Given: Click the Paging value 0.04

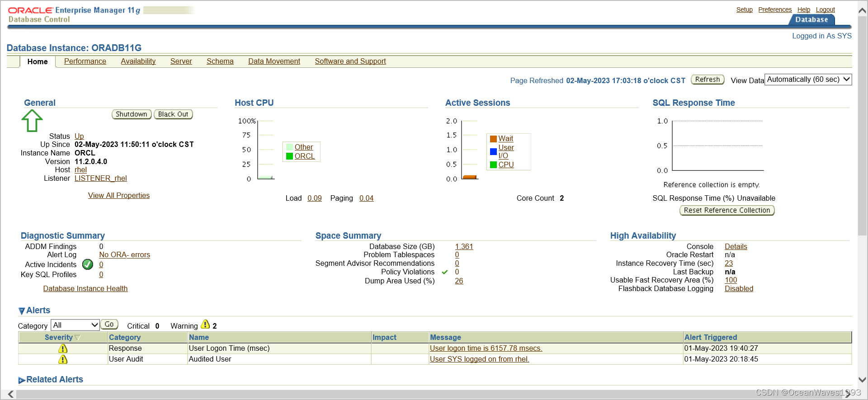Looking at the screenshot, I should coord(367,198).
